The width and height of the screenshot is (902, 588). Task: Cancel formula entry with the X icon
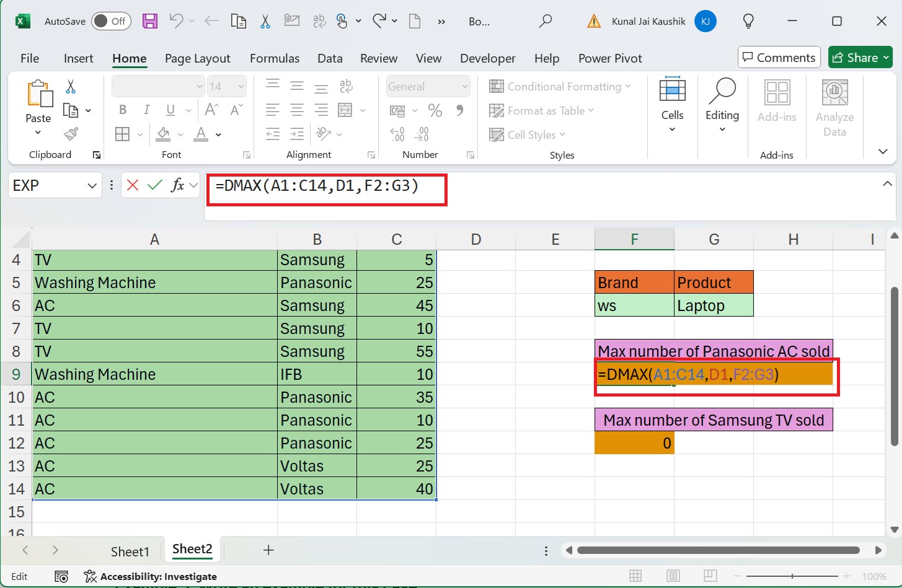[x=133, y=185]
